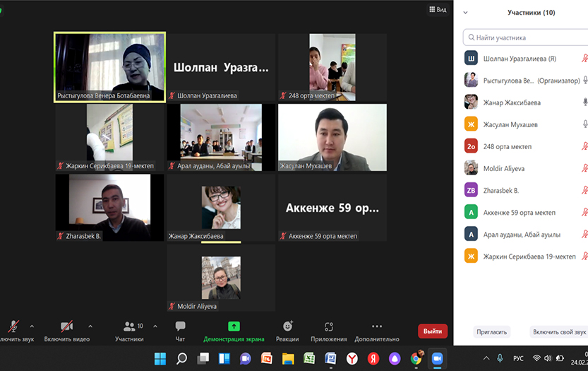Expand video options arrow next to camera
The height and width of the screenshot is (371, 588).
tap(90, 326)
